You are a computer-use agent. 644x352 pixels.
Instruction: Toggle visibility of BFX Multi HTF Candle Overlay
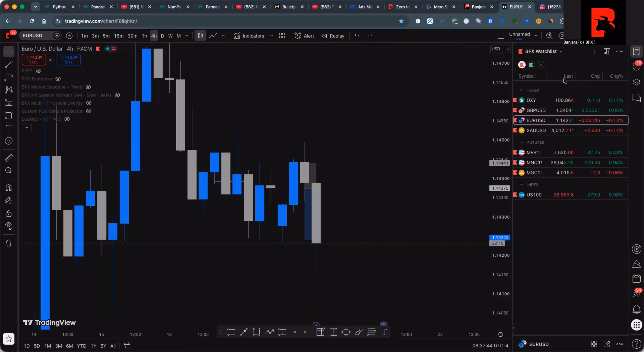[89, 103]
